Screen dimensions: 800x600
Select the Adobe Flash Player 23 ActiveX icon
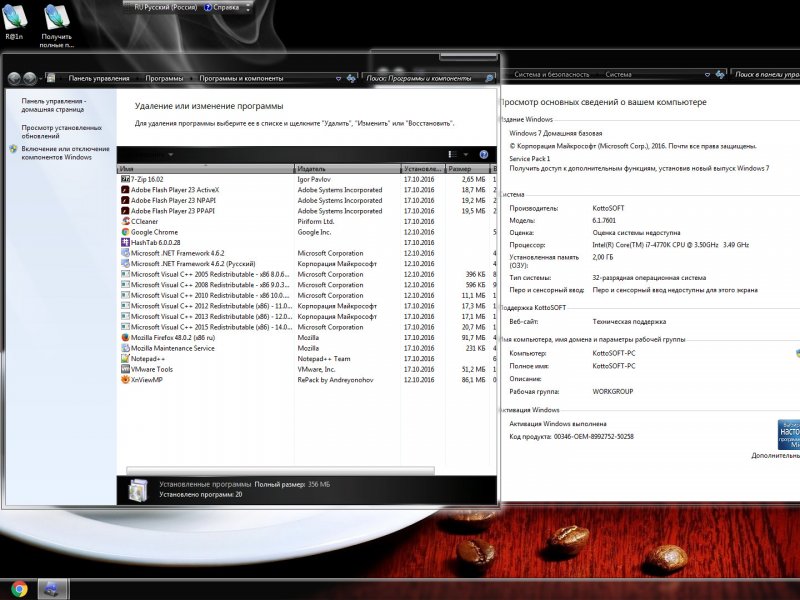coord(126,190)
